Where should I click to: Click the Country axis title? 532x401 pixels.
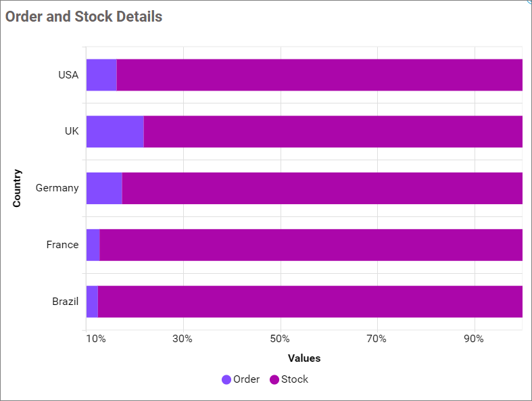17,188
